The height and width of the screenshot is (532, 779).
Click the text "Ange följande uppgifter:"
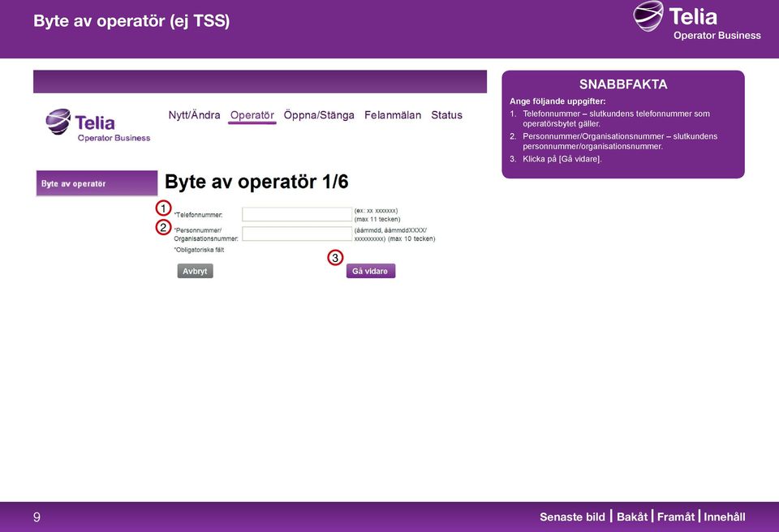557,101
